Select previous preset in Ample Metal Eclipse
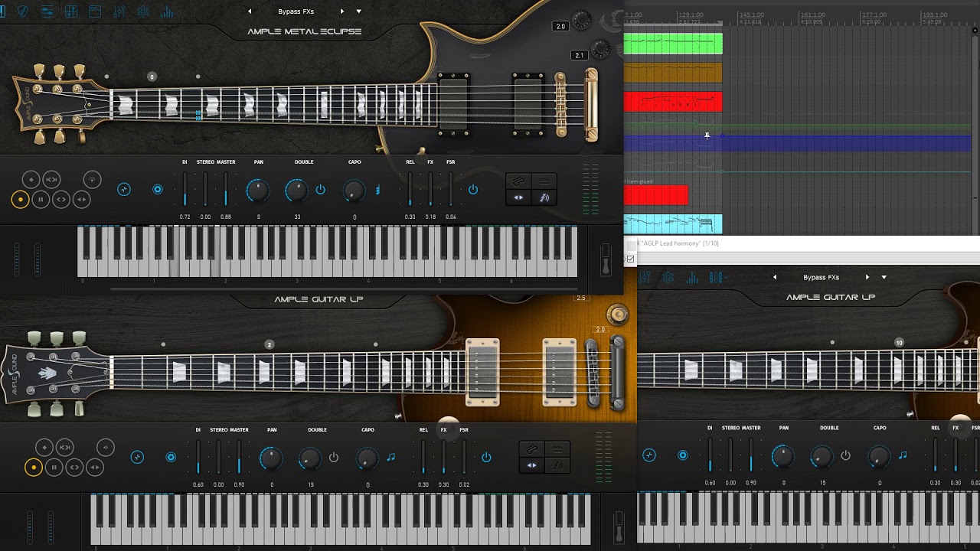This screenshot has width=980, height=551. (250, 11)
